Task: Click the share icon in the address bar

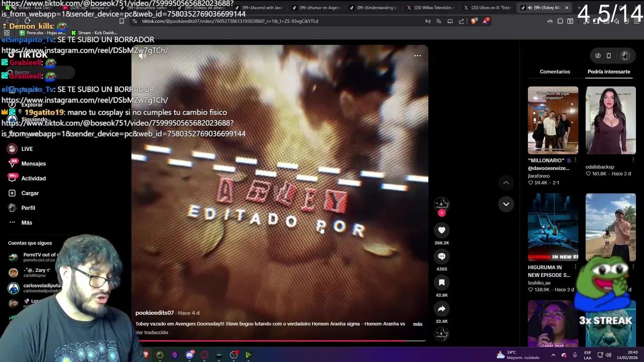Action: tap(461, 21)
